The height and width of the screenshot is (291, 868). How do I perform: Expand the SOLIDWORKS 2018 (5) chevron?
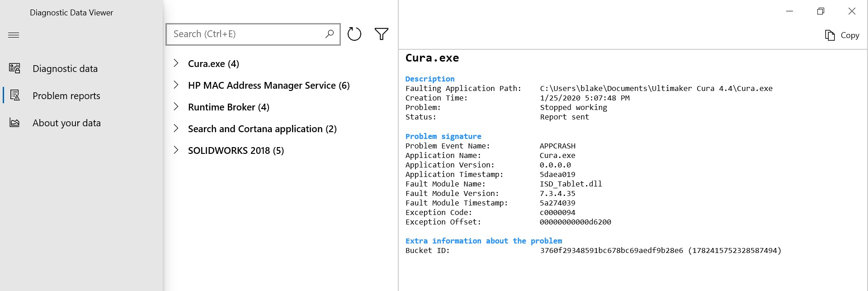coord(176,150)
